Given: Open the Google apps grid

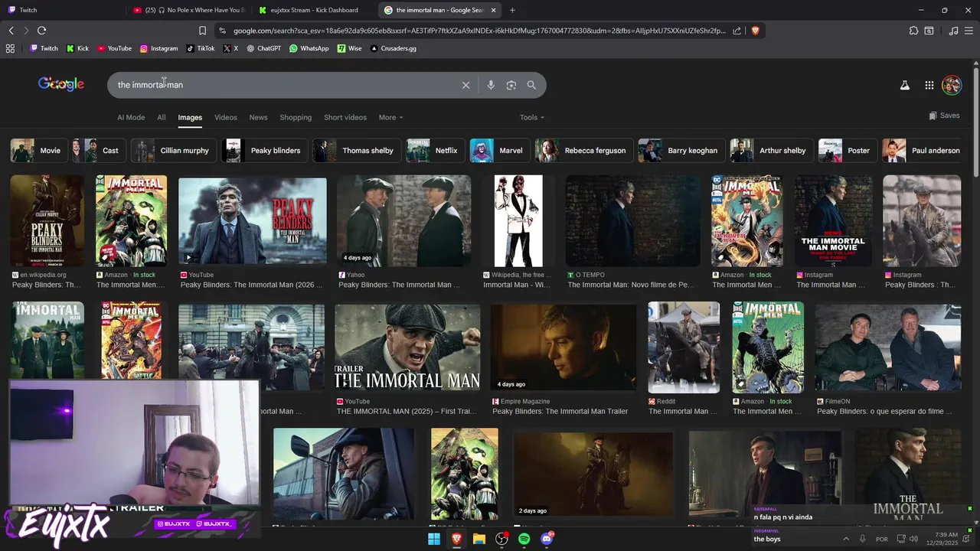Looking at the screenshot, I should pyautogui.click(x=929, y=85).
